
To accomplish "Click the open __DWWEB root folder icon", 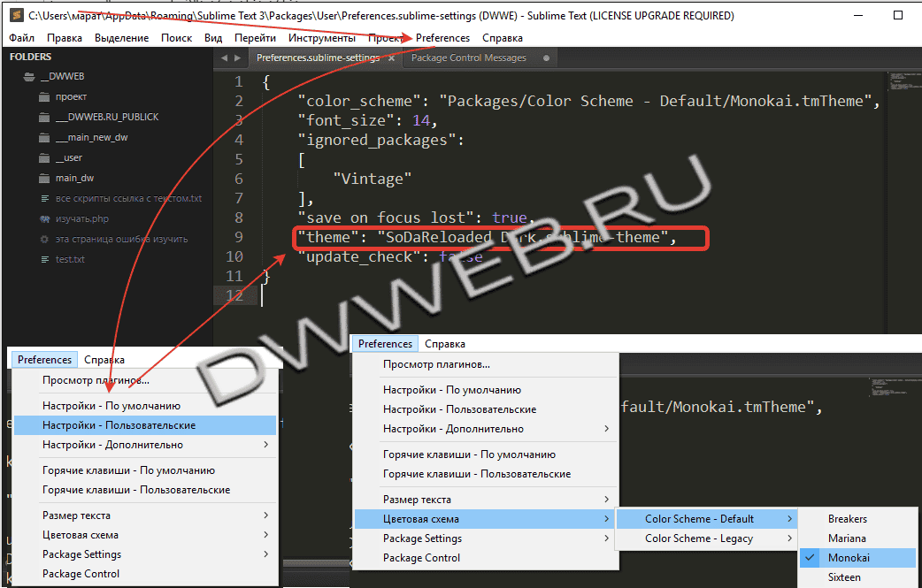I will [29, 77].
